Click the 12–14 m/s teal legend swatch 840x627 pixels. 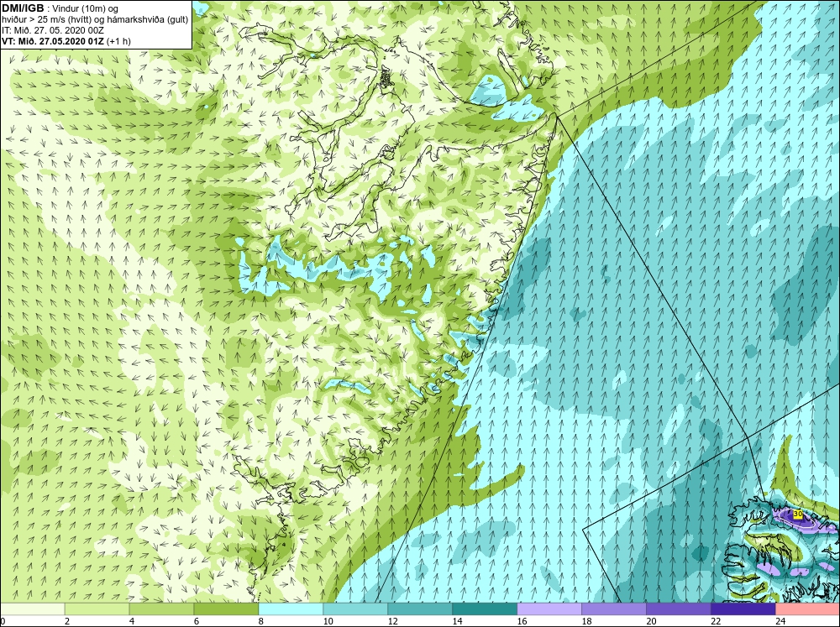point(419,609)
